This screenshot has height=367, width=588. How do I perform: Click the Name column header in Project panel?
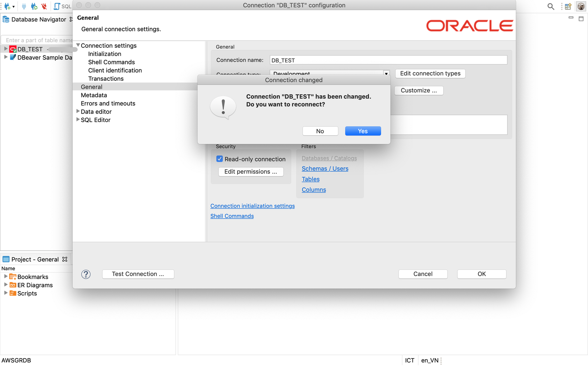pyautogui.click(x=8, y=268)
